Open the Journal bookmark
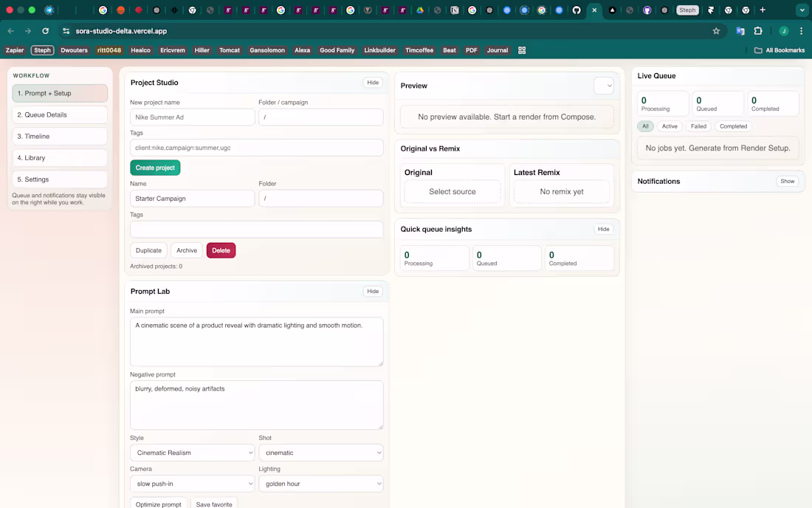 [x=497, y=50]
